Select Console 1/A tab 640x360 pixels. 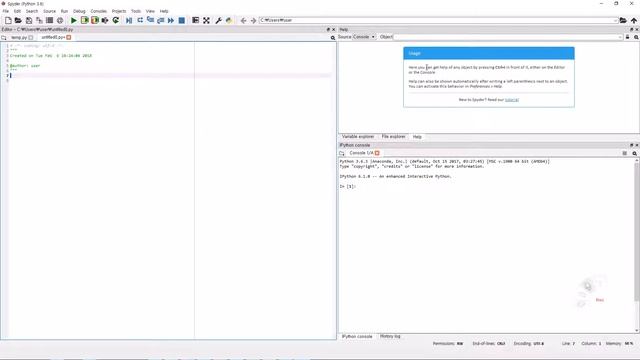[361, 153]
